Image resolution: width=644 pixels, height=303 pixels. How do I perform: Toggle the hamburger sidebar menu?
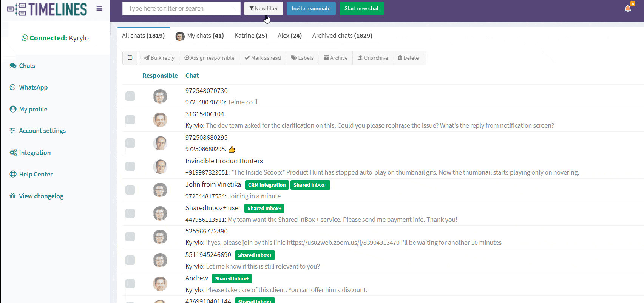click(x=99, y=8)
